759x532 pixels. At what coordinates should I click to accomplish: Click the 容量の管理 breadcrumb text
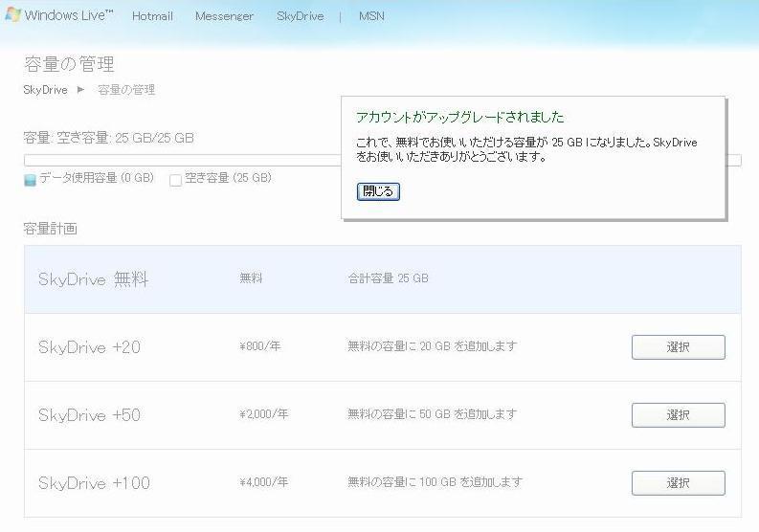click(126, 90)
